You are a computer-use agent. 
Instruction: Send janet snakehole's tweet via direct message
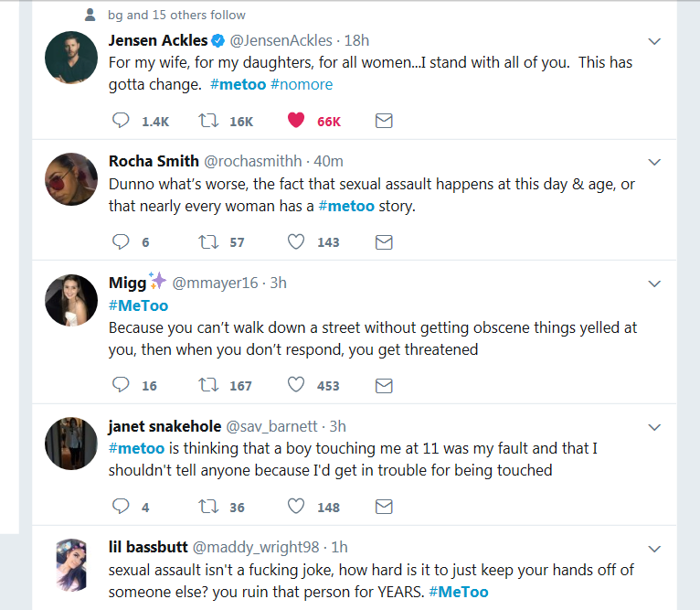pyautogui.click(x=384, y=507)
